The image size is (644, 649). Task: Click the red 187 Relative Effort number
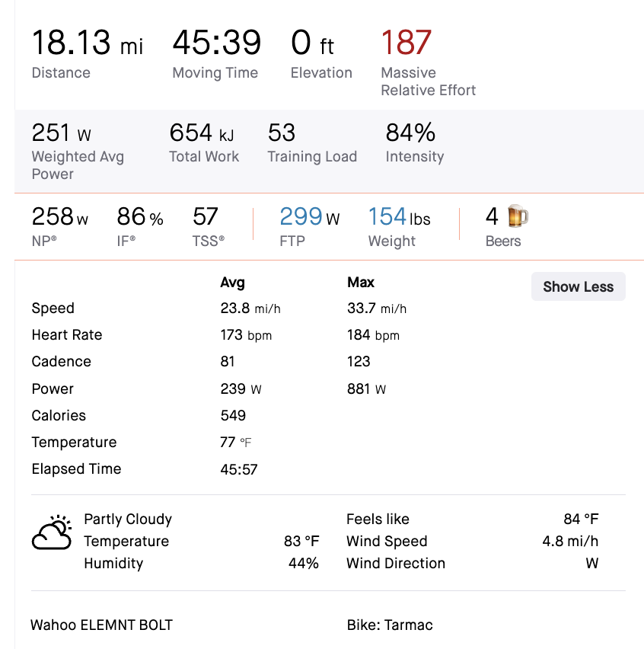[406, 43]
